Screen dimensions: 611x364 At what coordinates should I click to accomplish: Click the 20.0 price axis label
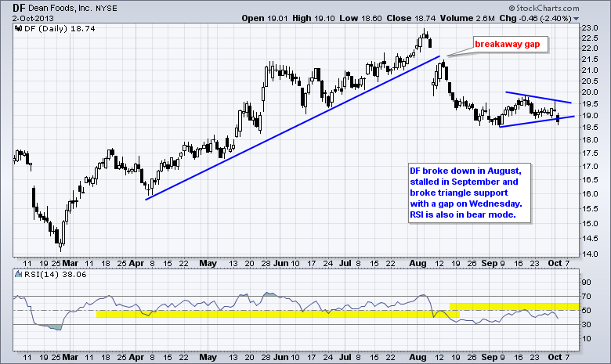click(x=590, y=92)
